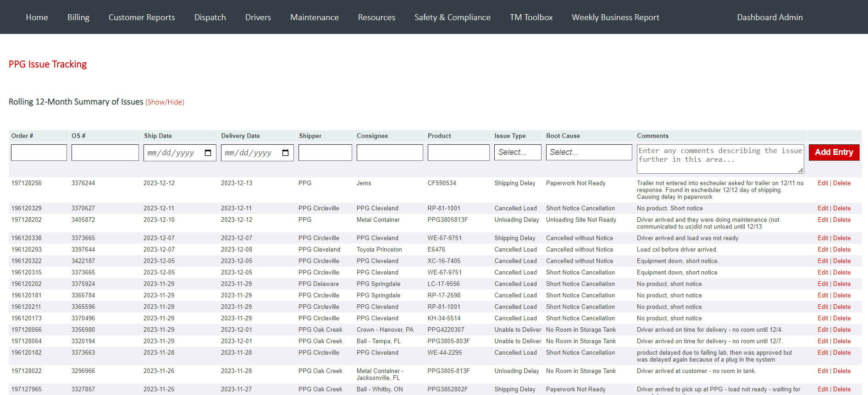This screenshot has width=868, height=395.
Task: Delete order 196120315 entry
Action: [842, 272]
